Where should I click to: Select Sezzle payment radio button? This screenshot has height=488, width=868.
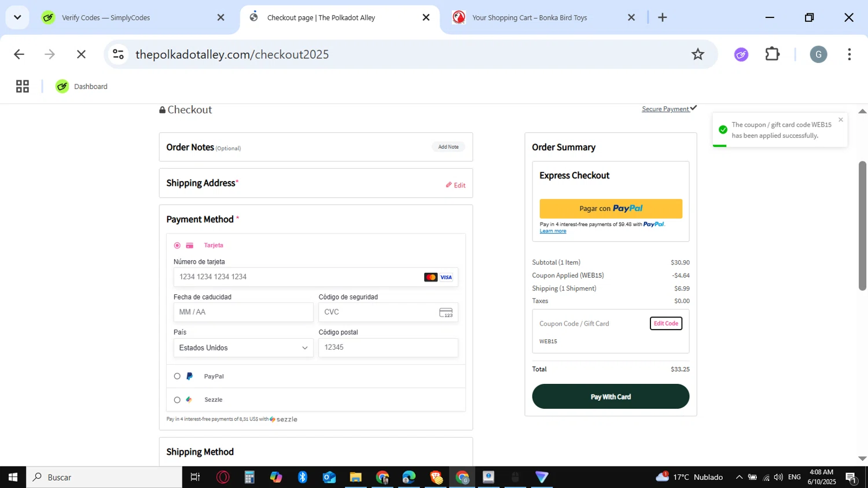pyautogui.click(x=177, y=400)
